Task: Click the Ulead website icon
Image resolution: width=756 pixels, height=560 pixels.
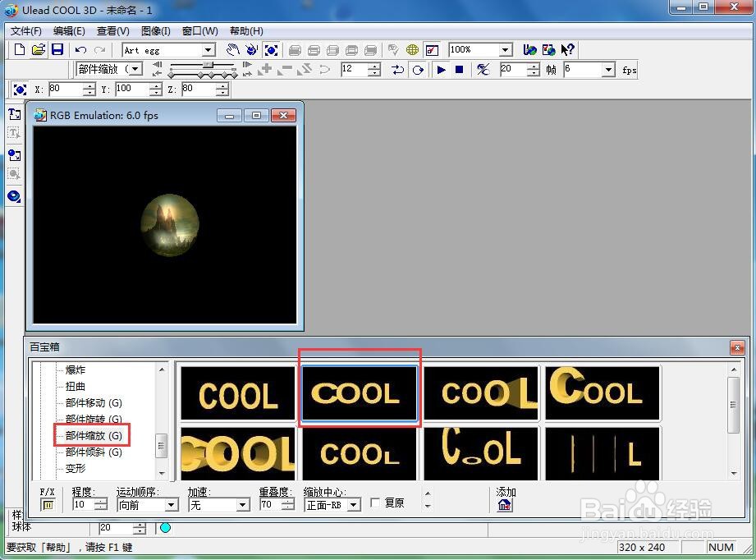Action: (530, 50)
